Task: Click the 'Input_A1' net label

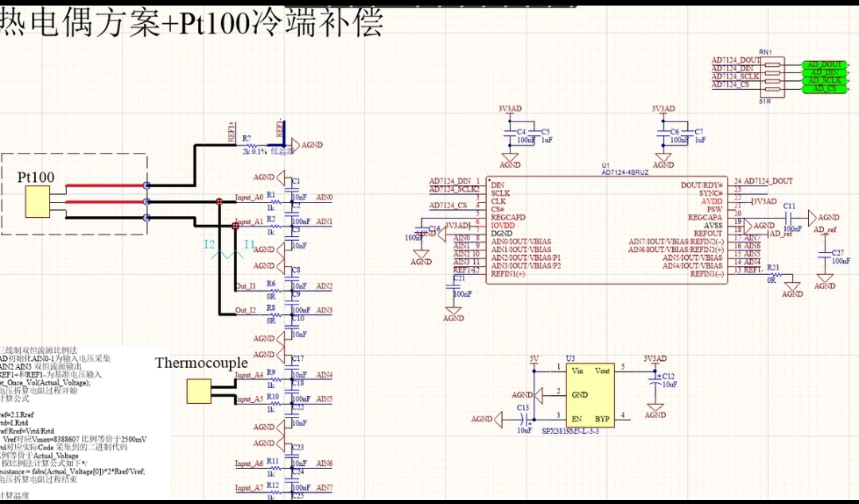Action: (x=249, y=221)
